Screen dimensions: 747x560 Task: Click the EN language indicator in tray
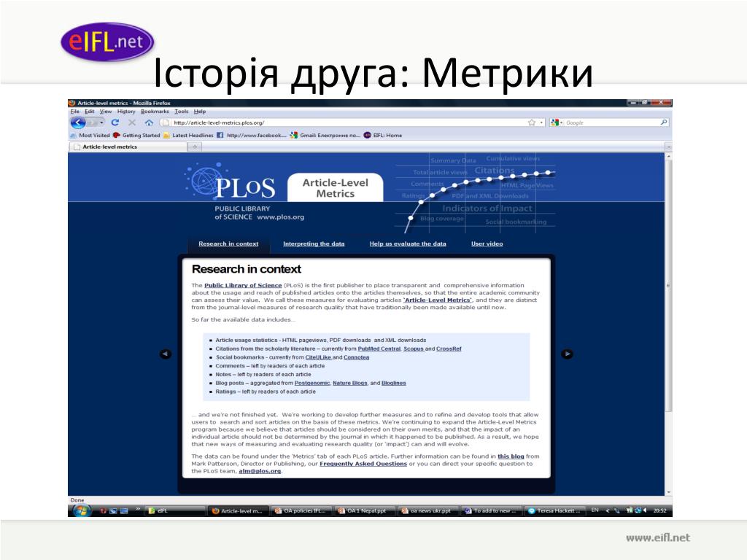(x=595, y=510)
